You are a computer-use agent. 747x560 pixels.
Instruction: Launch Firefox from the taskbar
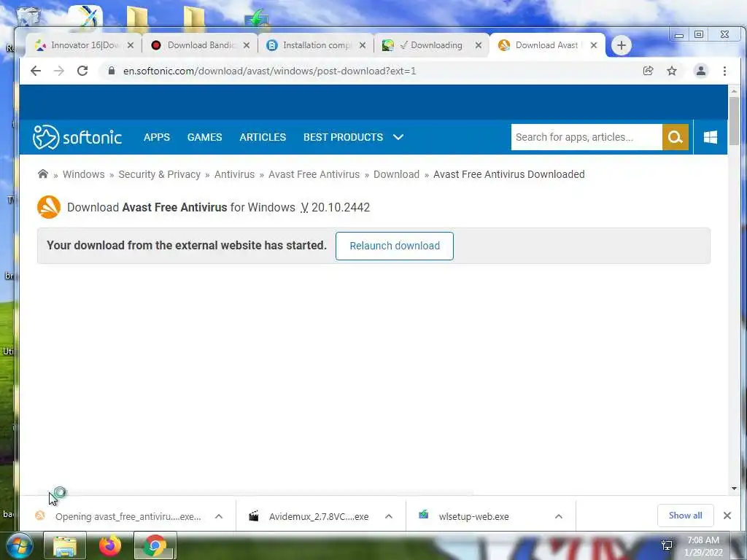pos(110,545)
